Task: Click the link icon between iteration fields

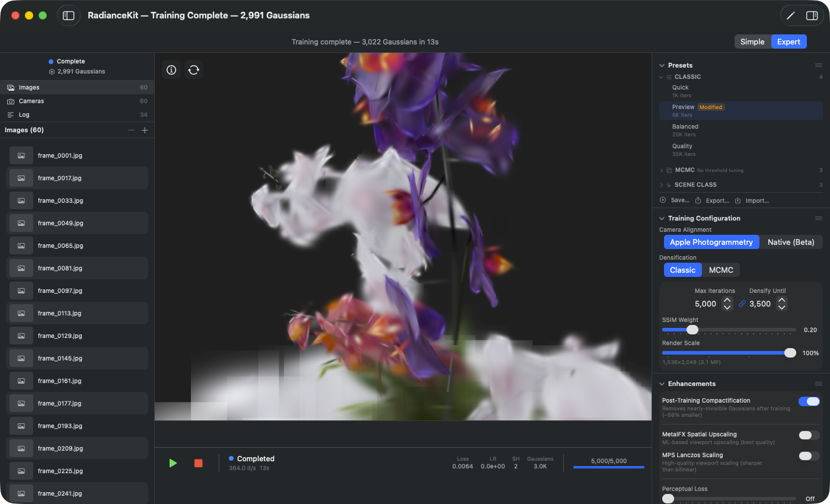Action: click(742, 304)
